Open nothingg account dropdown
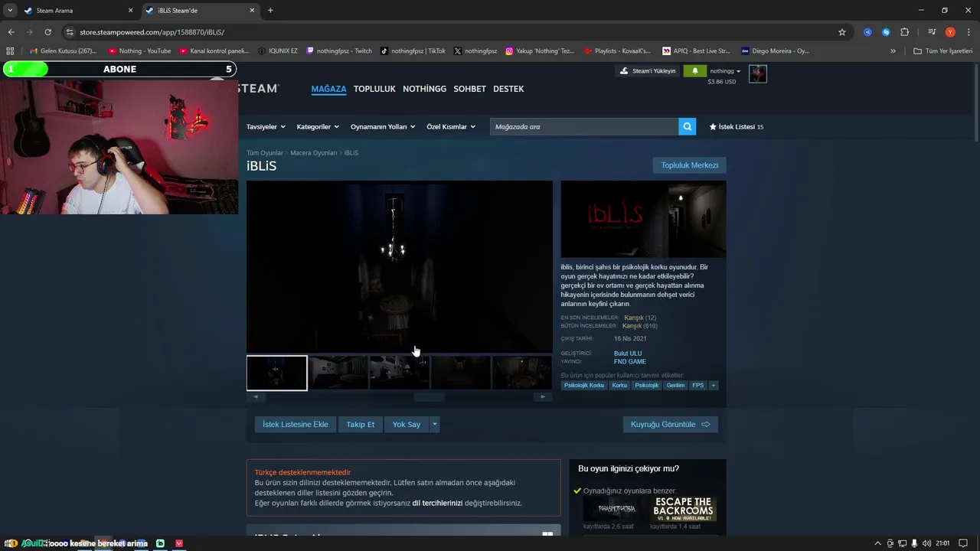Viewport: 980px width, 551px height. click(x=726, y=71)
